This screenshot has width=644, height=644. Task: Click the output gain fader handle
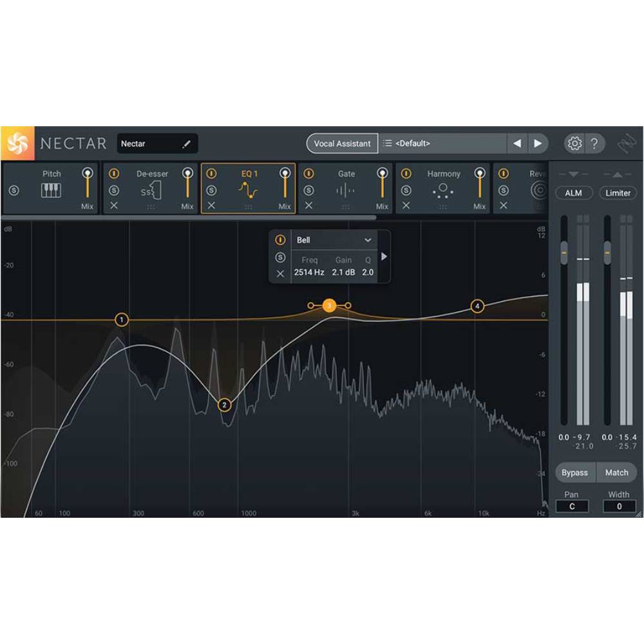pyautogui.click(x=607, y=252)
